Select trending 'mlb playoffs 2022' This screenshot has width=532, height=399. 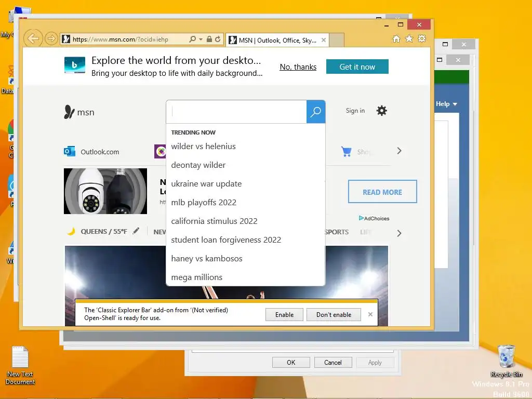[x=204, y=202]
